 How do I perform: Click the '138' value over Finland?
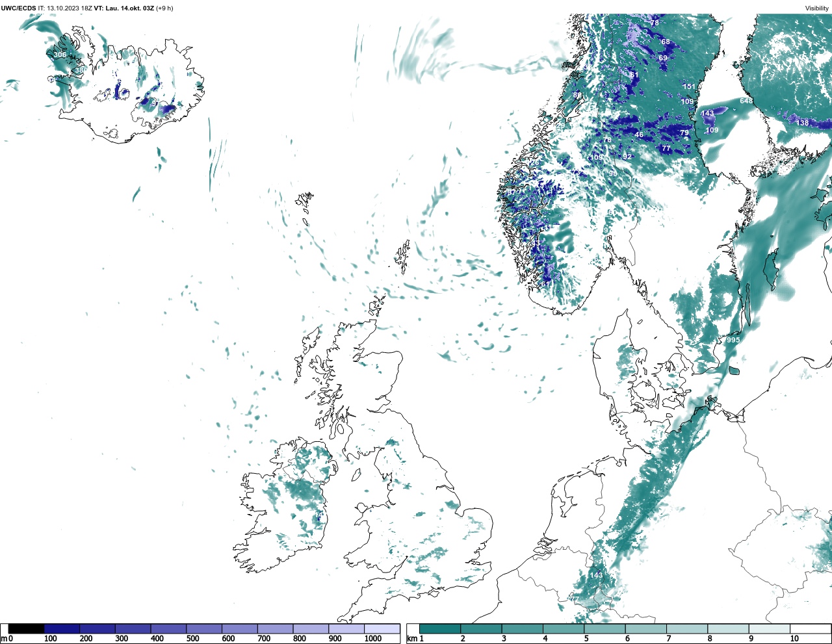click(803, 123)
